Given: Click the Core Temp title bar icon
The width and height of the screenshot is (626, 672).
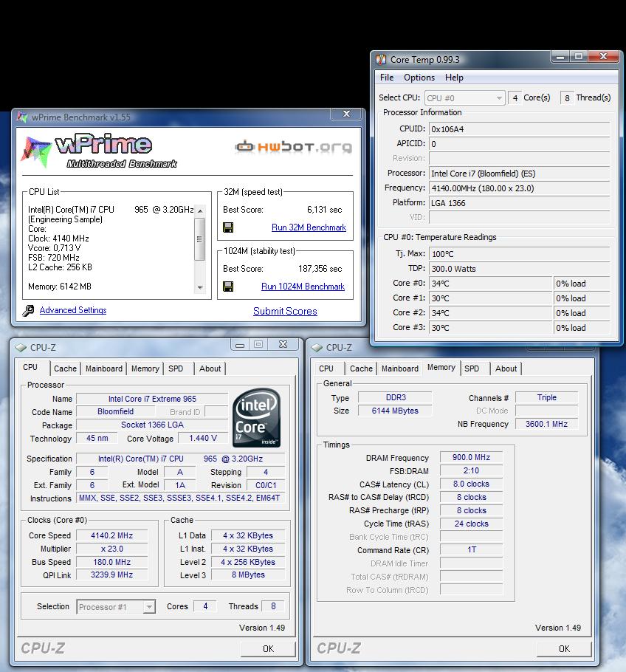Looking at the screenshot, I should [380, 59].
